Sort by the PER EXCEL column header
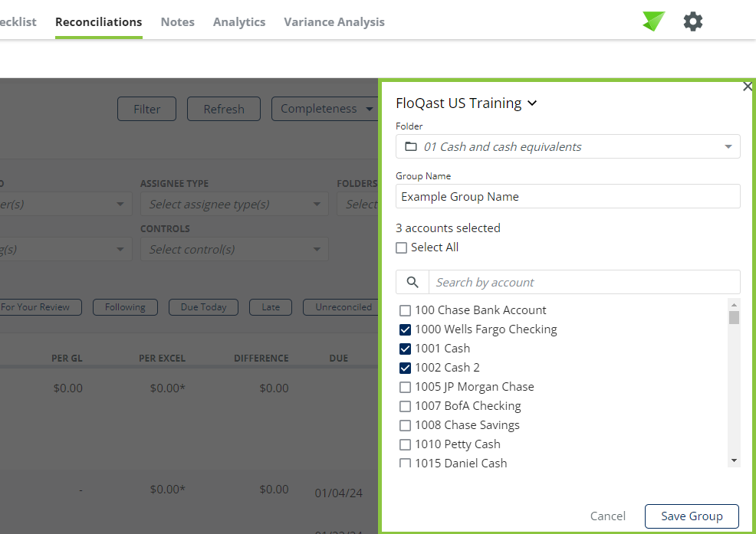This screenshot has width=756, height=534. point(162,359)
